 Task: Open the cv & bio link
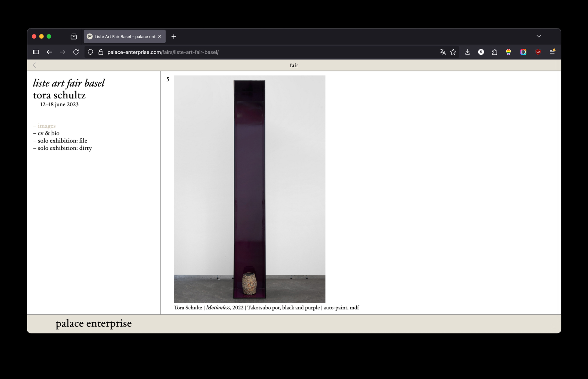pos(46,133)
